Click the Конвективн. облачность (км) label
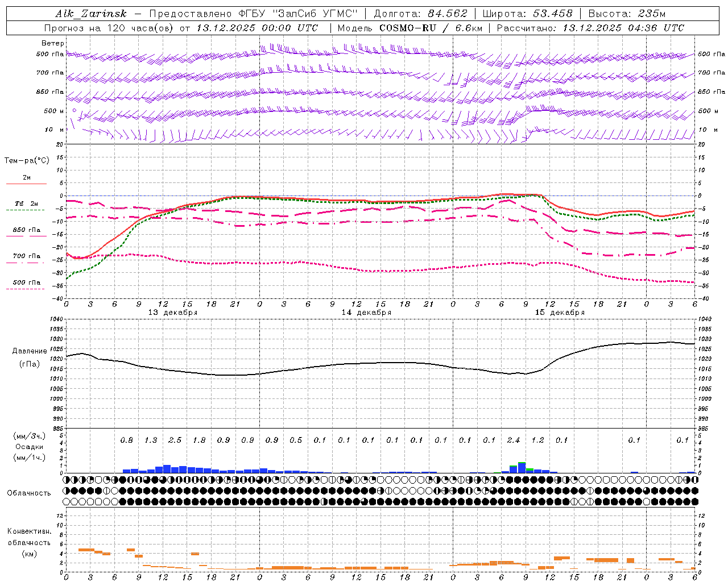 (x=29, y=542)
